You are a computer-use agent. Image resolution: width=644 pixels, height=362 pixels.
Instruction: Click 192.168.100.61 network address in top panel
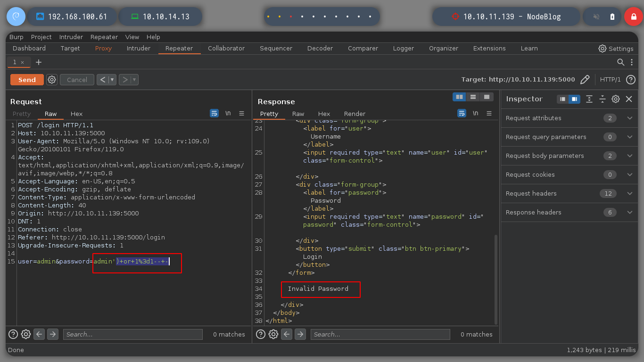tap(77, 16)
